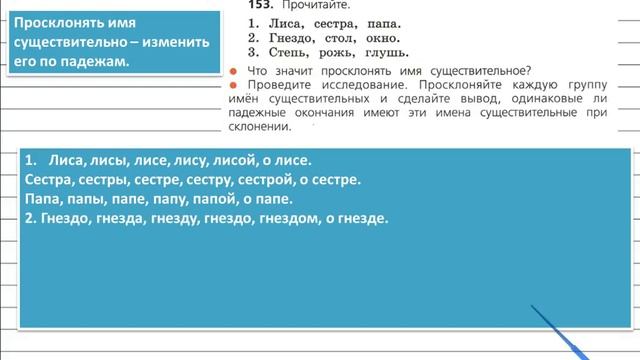This screenshot has width=640, height=360.
Task: Click the line "его по падежам."
Action: pyautogui.click(x=71, y=61)
